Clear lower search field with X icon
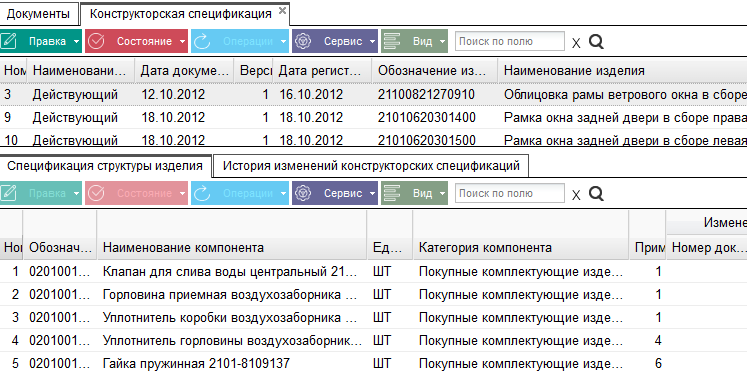Image resolution: width=747 pixels, height=372 pixels. 576,195
